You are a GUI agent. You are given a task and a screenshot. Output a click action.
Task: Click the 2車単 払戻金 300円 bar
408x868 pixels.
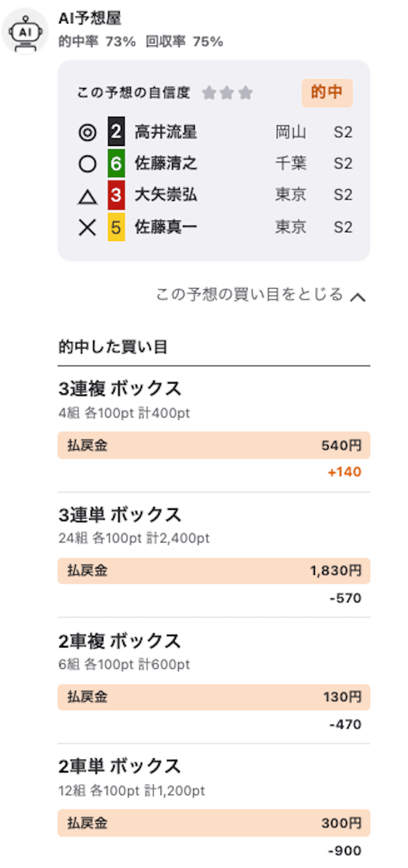[x=214, y=823]
